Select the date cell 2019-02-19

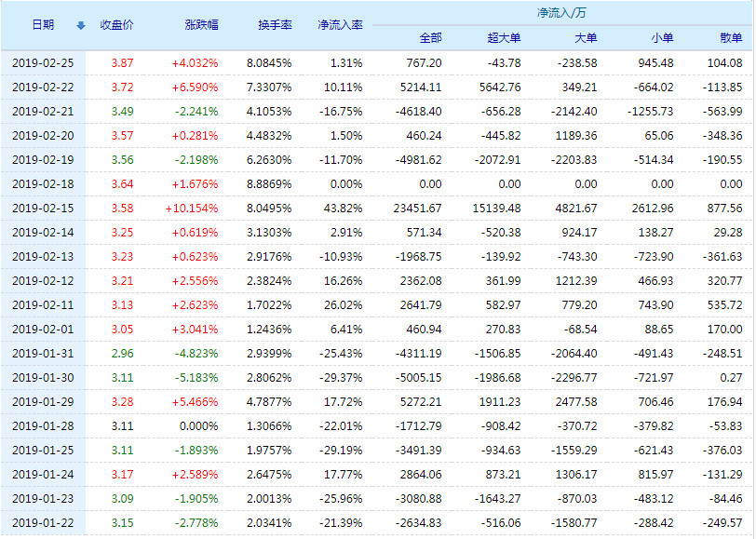click(43, 159)
